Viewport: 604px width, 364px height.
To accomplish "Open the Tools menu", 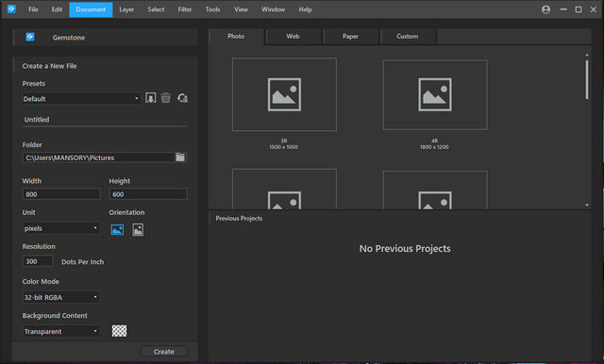I will [x=212, y=9].
